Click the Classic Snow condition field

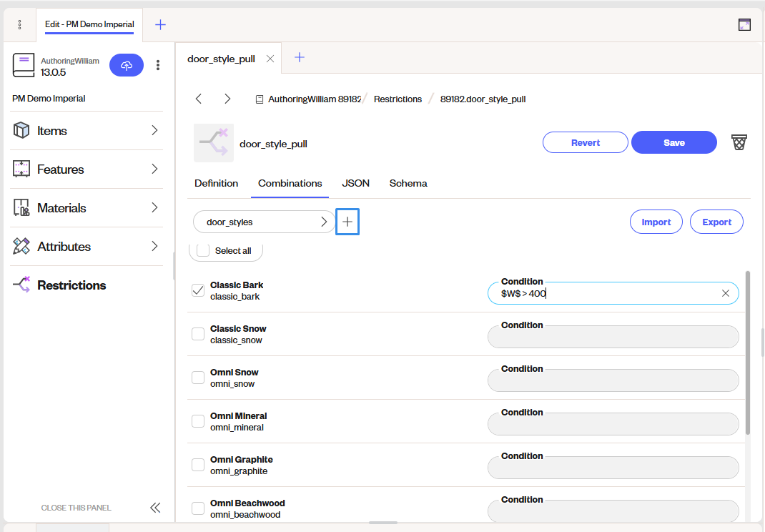tap(613, 337)
